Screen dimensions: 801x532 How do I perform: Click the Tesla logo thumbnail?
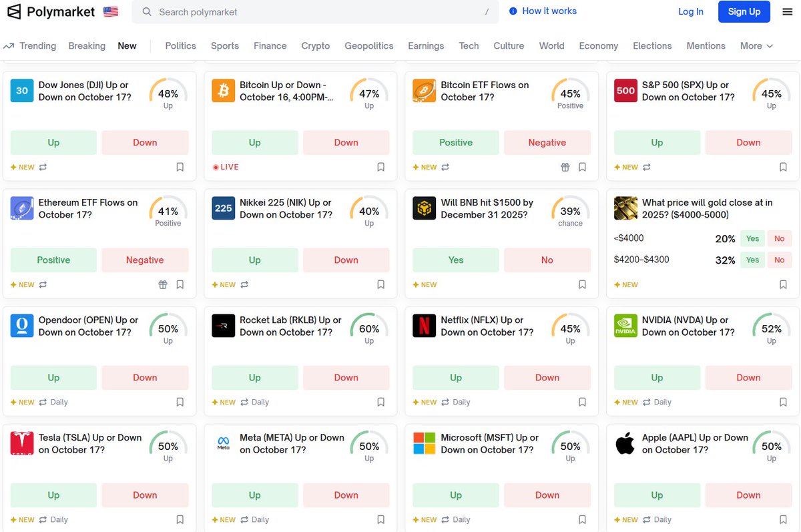[22, 443]
